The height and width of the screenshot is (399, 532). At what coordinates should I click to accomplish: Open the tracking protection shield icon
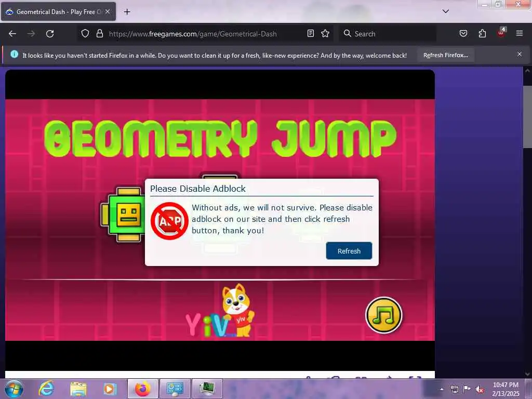85,34
